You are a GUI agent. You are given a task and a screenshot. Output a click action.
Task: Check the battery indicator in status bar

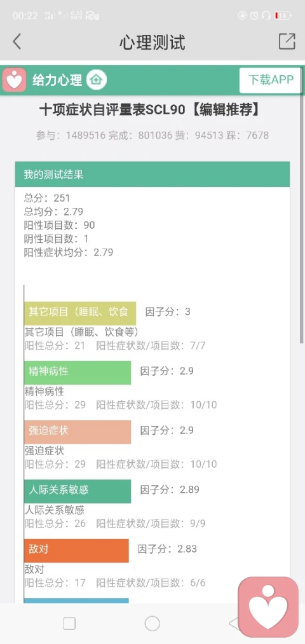click(283, 16)
